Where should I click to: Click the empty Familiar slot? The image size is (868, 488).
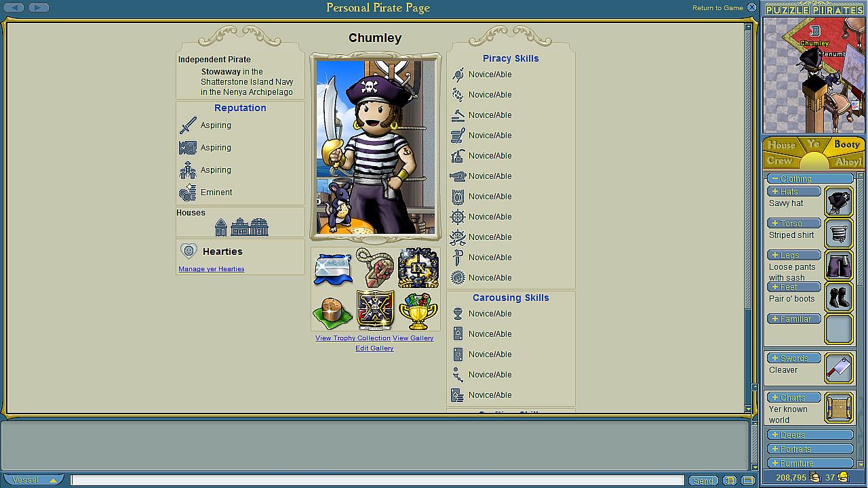click(839, 329)
